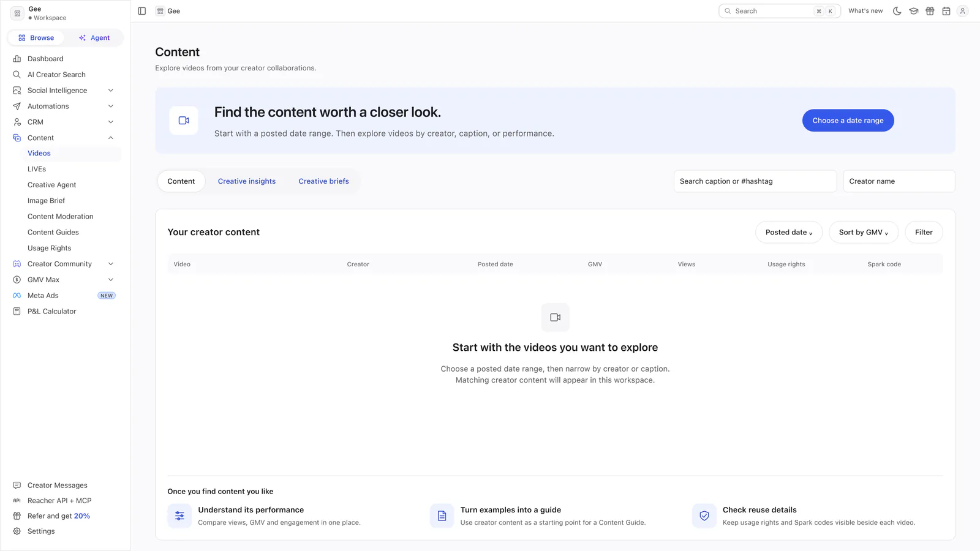Image resolution: width=980 pixels, height=551 pixels.
Task: Click the GMV Max dollar icon
Action: click(x=17, y=280)
